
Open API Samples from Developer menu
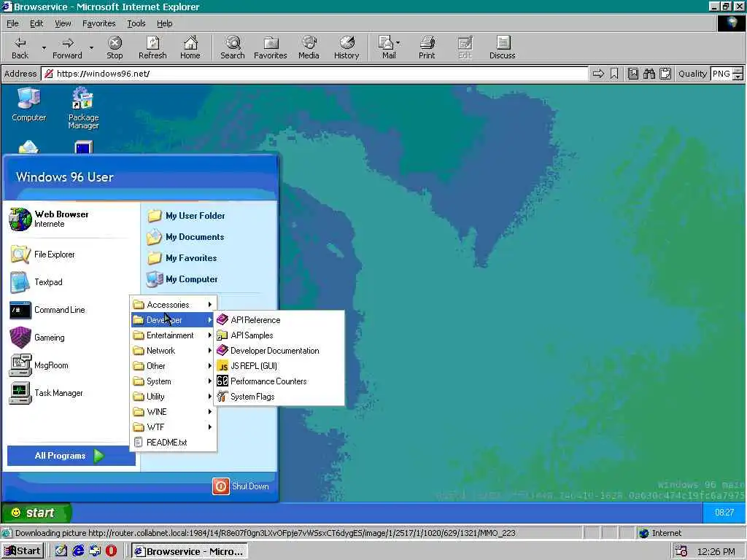(279, 335)
